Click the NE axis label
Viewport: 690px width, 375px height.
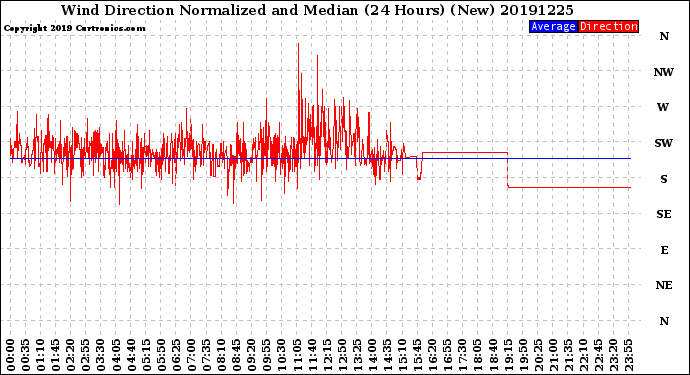point(664,285)
